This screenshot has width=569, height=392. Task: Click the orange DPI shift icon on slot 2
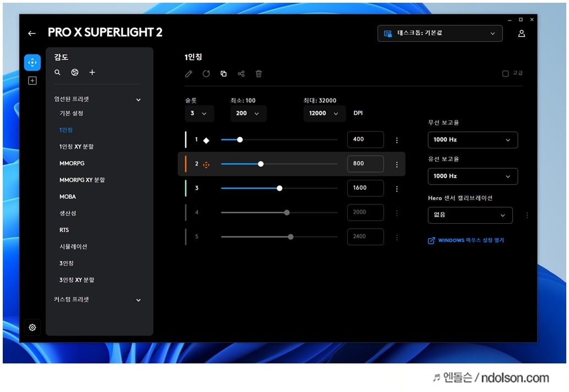206,165
